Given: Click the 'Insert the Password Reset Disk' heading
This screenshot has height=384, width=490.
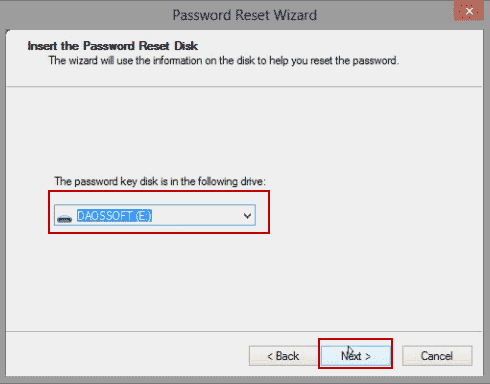Looking at the screenshot, I should [x=113, y=46].
